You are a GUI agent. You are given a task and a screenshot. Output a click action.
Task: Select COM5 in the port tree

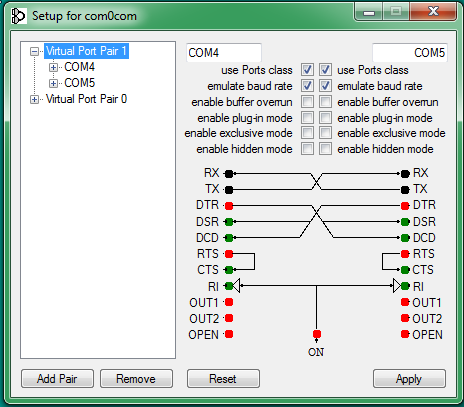coord(80,83)
